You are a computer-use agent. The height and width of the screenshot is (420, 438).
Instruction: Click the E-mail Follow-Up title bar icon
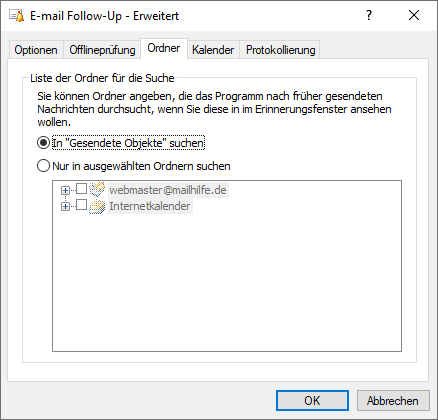coord(17,16)
